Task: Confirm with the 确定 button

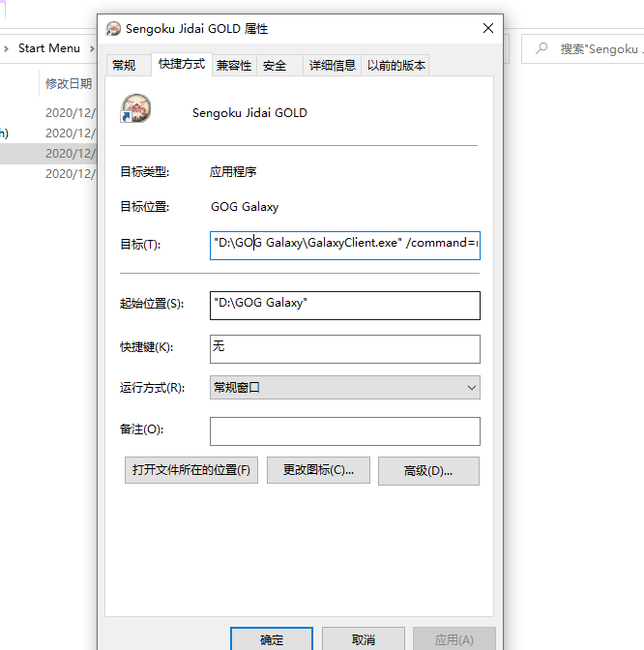Action: (272, 639)
